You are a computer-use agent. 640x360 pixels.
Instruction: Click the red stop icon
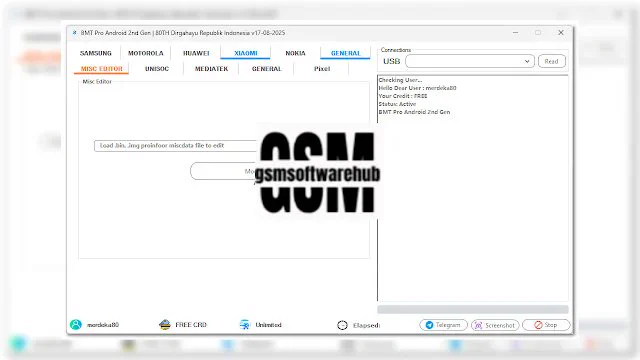[x=538, y=325]
